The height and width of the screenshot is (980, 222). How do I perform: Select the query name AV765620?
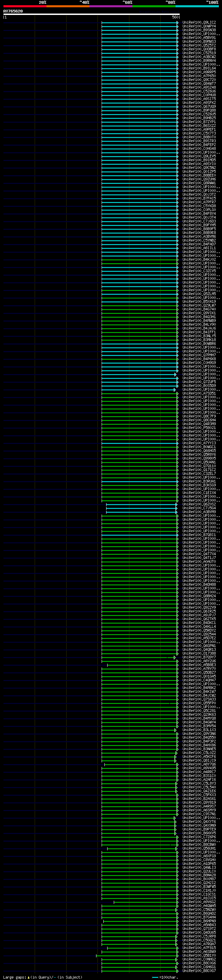13,11
